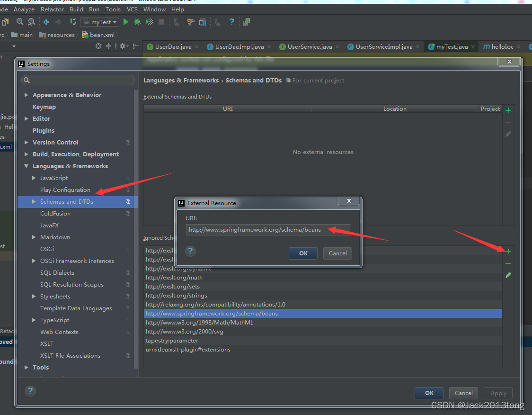Select Plugins in settings tree

tap(44, 130)
